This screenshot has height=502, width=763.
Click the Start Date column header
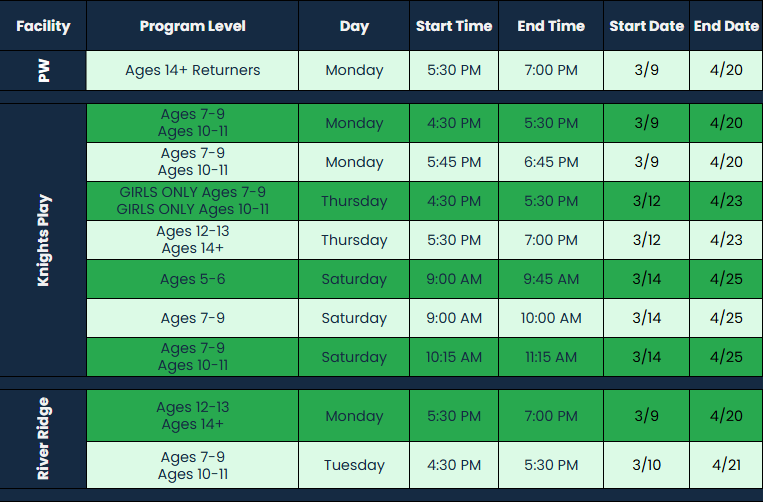click(646, 26)
